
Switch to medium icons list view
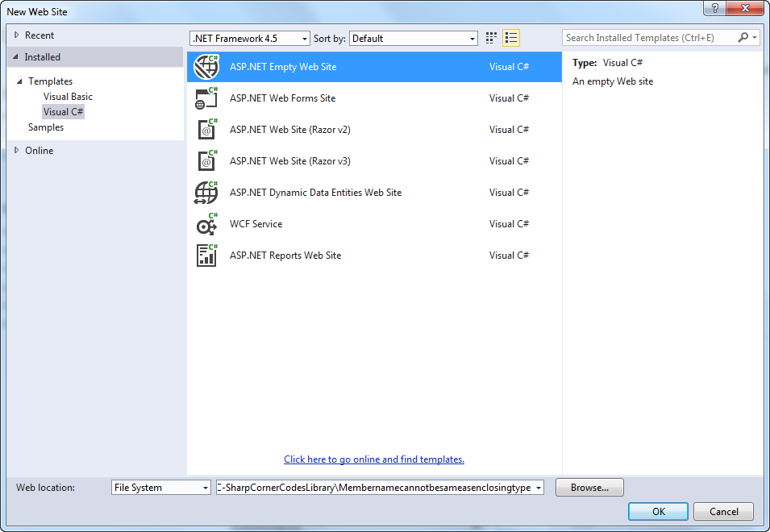511,38
